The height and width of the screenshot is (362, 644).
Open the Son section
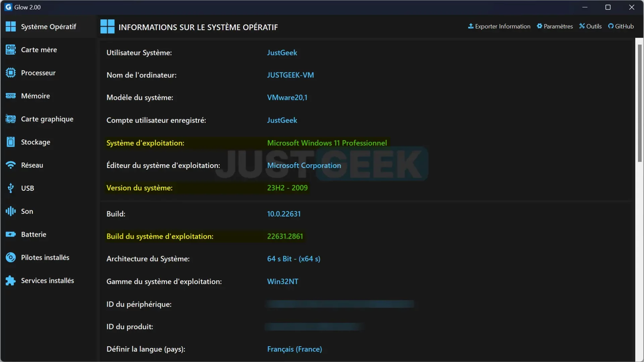(x=49, y=211)
